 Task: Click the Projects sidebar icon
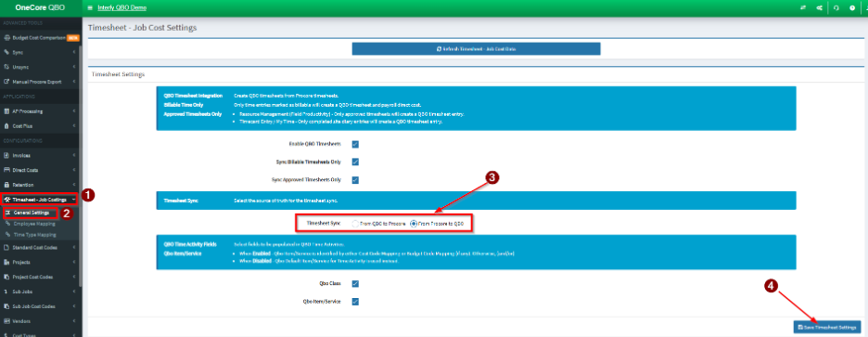tap(6, 262)
